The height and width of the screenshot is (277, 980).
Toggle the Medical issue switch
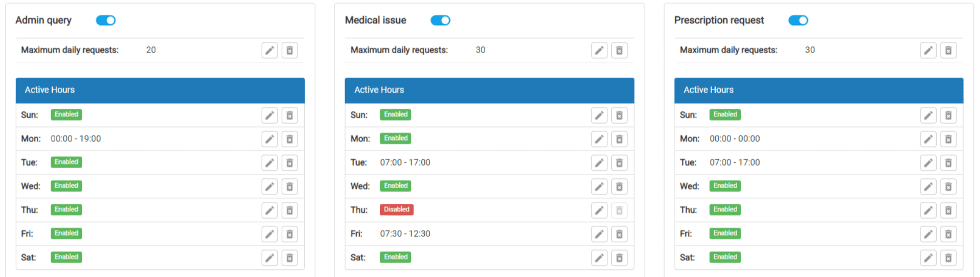tap(440, 20)
